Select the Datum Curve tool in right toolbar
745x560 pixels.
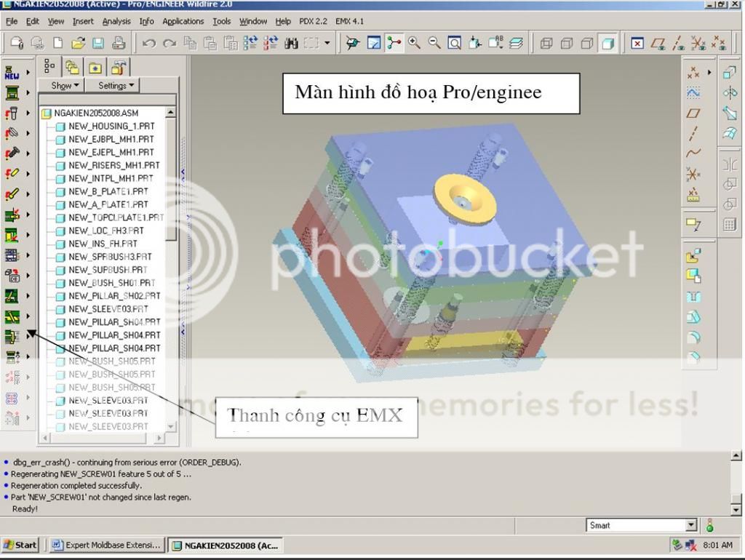pos(693,153)
